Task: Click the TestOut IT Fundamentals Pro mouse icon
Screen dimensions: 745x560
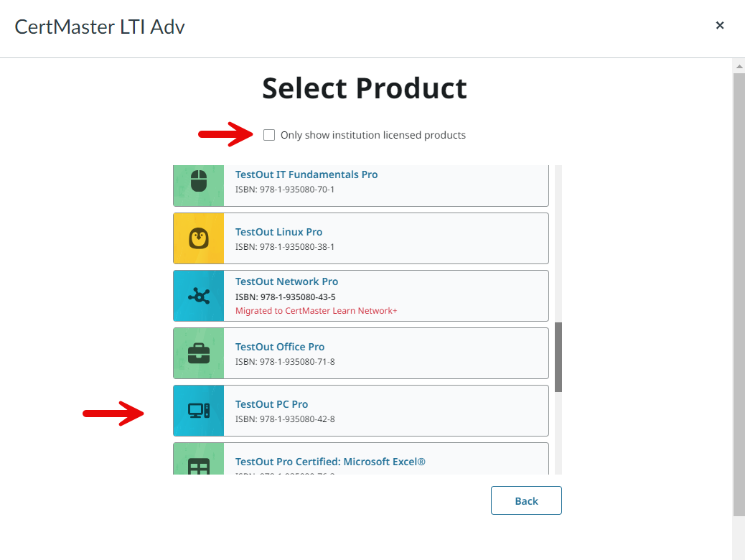Action: click(199, 181)
